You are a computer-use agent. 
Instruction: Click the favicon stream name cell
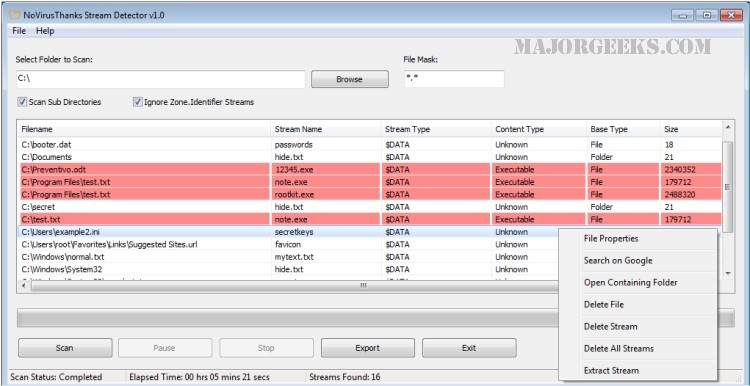[x=288, y=244]
